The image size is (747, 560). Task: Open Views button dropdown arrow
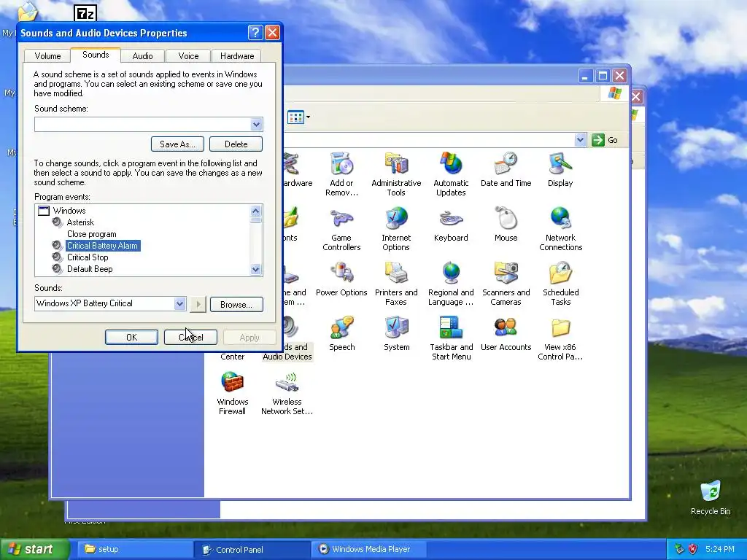coord(309,117)
